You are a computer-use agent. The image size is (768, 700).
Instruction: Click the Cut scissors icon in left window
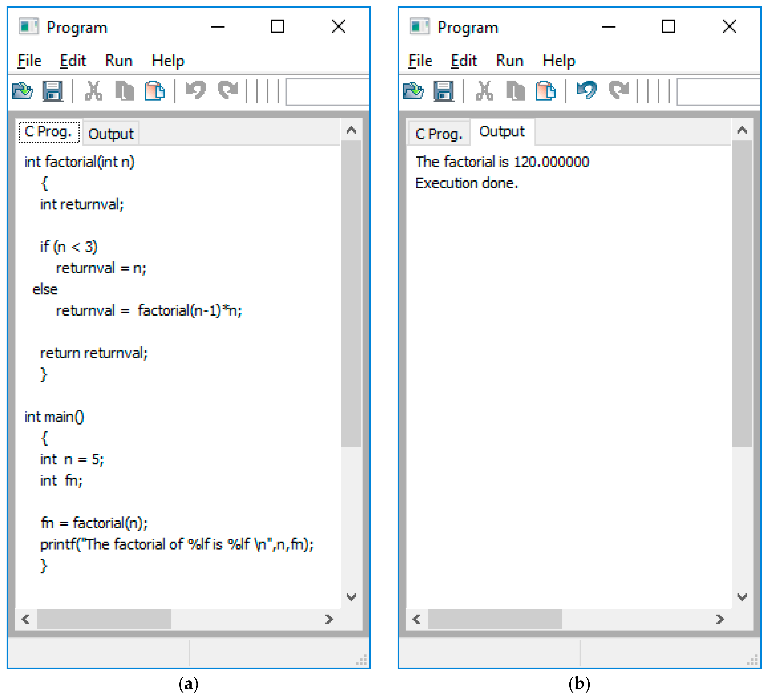93,91
